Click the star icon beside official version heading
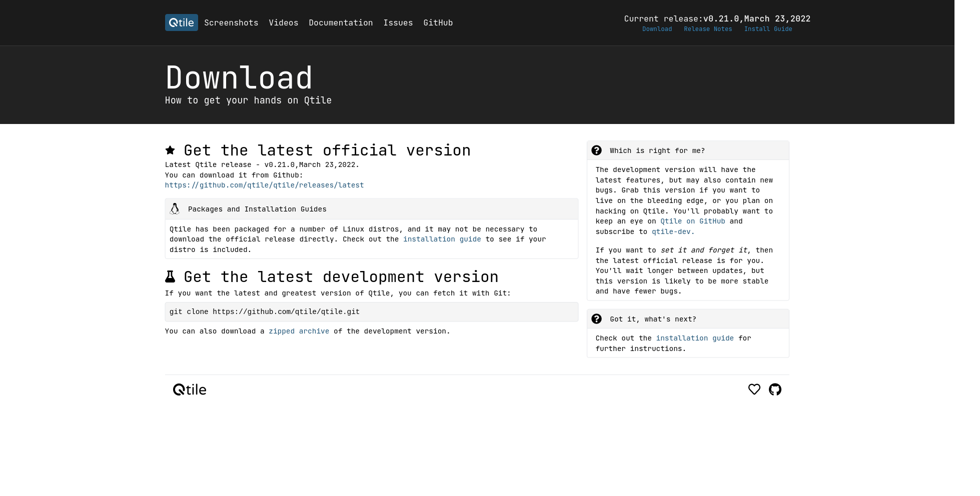 point(171,150)
